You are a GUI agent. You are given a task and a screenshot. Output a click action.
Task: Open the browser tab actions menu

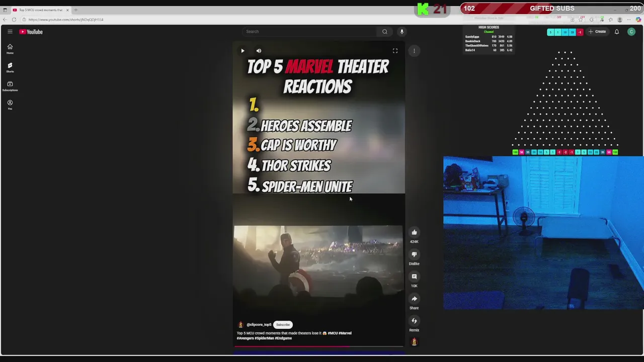coord(5,10)
